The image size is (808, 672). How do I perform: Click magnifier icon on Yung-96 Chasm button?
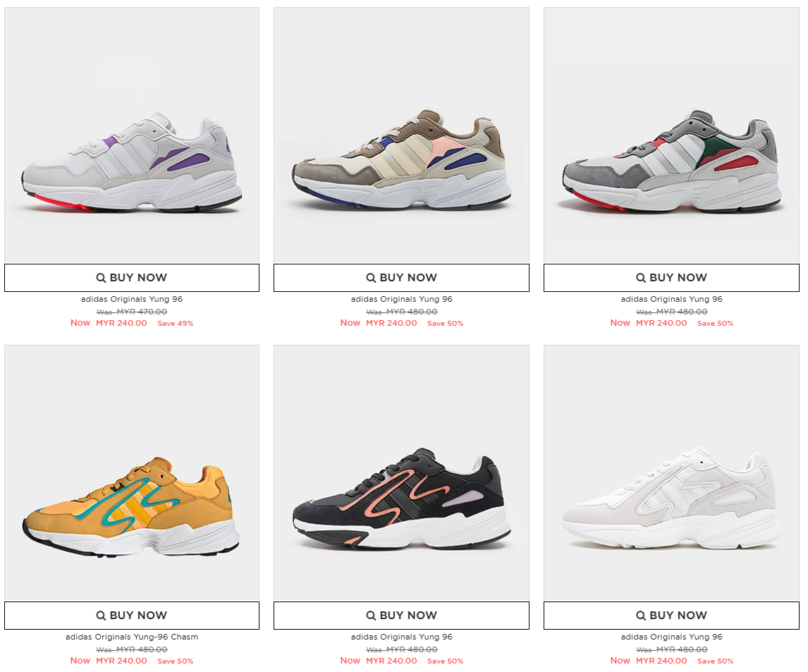point(101,616)
